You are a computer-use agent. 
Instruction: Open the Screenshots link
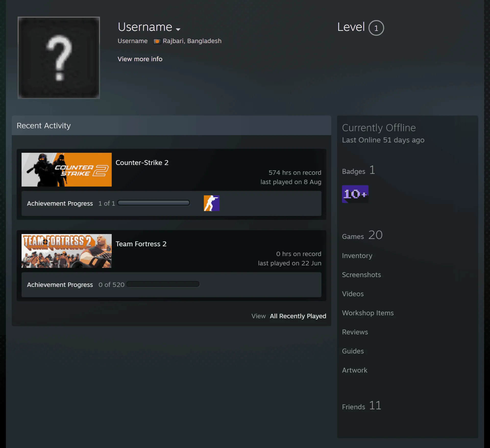(361, 275)
